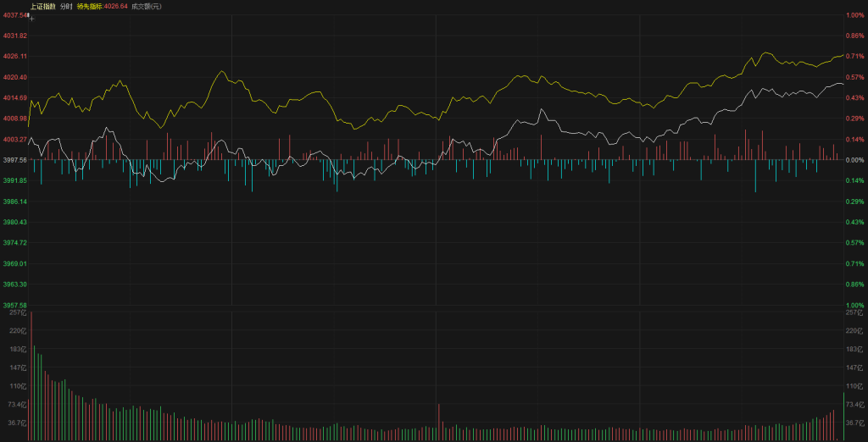Select the 0.00% baseline label on right axis
The height and width of the screenshot is (442, 868).
(x=854, y=159)
